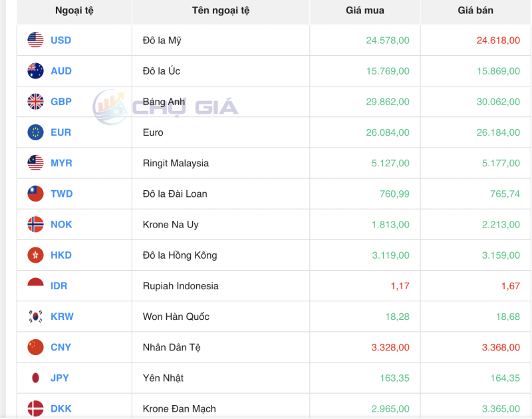Sort by the Giá mua column header

point(364,10)
